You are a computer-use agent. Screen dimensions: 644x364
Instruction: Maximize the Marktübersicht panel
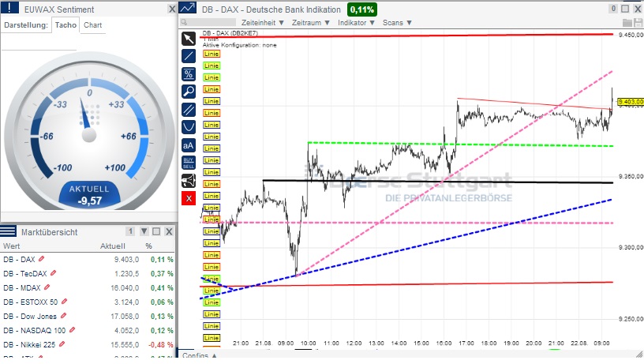coord(156,231)
